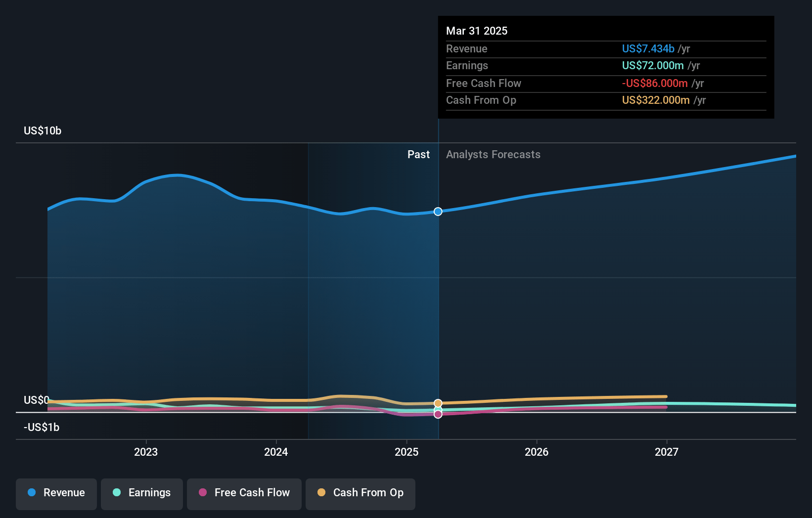The width and height of the screenshot is (812, 518).
Task: Click the 2023 x-axis label
Action: tap(146, 452)
